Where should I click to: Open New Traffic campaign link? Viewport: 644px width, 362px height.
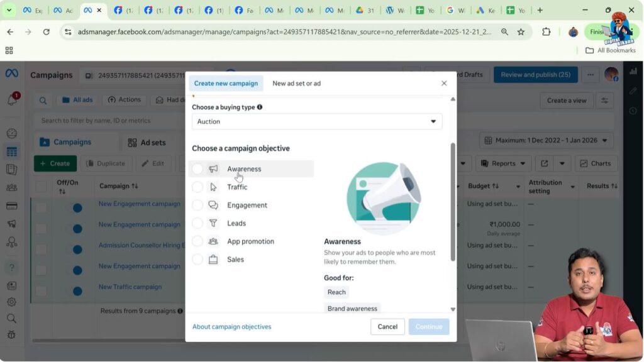(x=130, y=287)
